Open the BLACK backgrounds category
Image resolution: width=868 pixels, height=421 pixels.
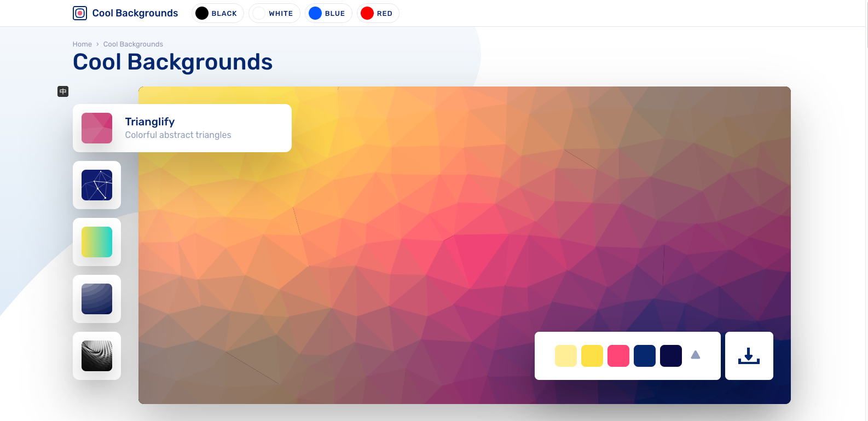(x=218, y=13)
